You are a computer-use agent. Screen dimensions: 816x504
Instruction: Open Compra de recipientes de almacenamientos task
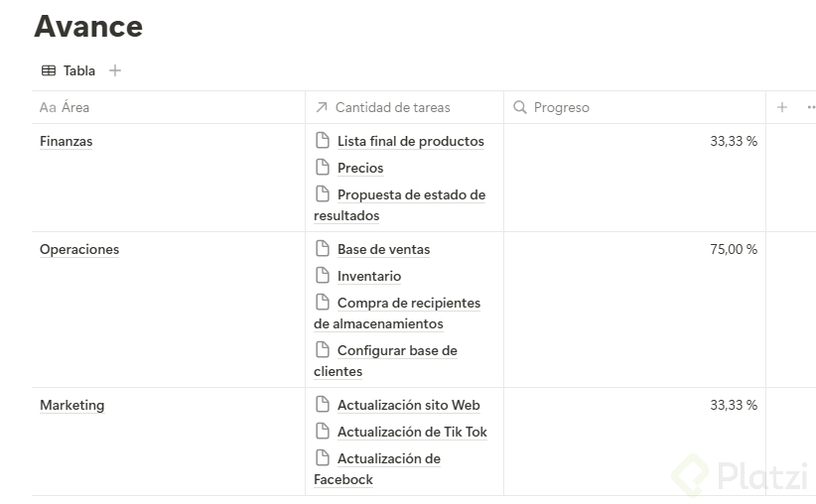pyautogui.click(x=408, y=303)
